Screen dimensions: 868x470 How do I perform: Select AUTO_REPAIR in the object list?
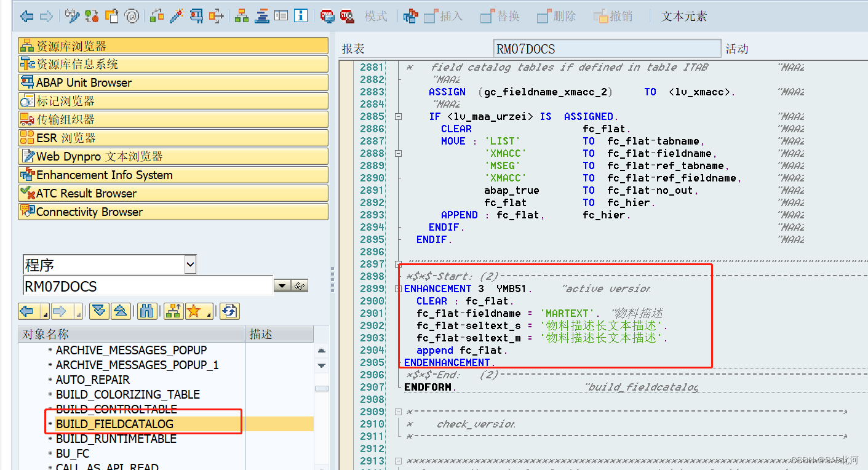click(x=93, y=380)
